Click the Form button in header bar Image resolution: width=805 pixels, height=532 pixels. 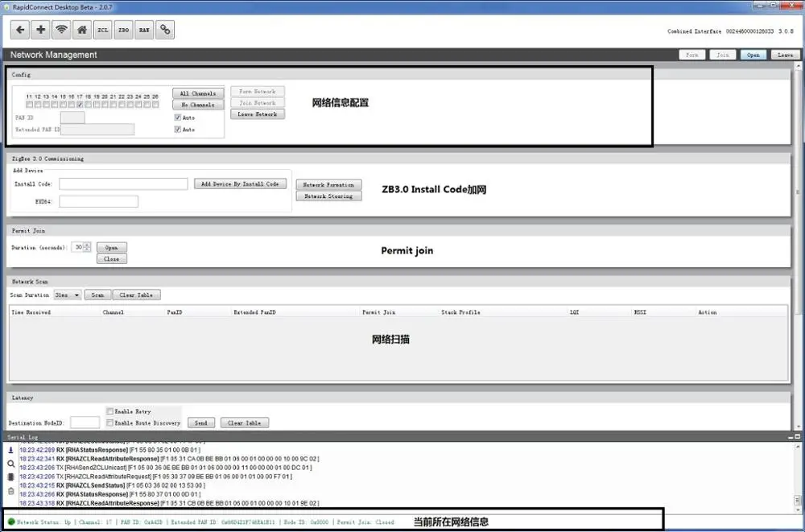692,55
